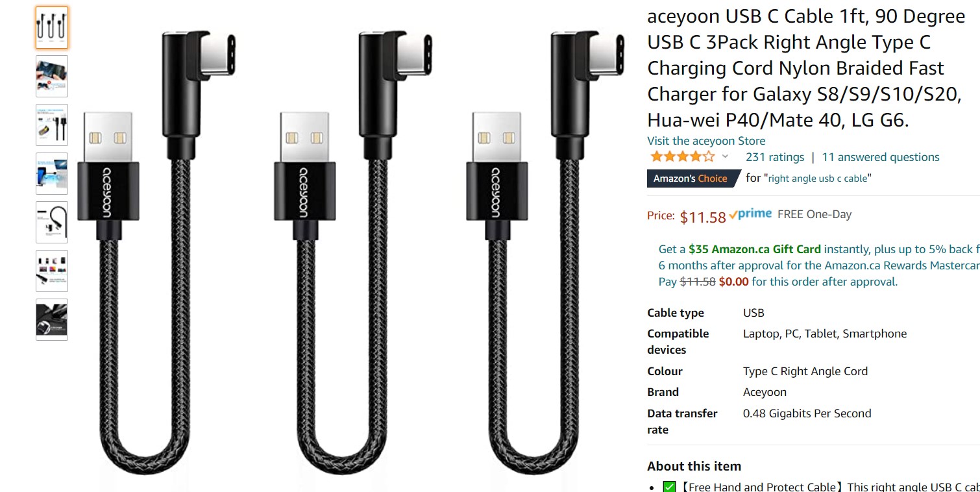
Task: Open the 231 ratings link
Action: [775, 157]
